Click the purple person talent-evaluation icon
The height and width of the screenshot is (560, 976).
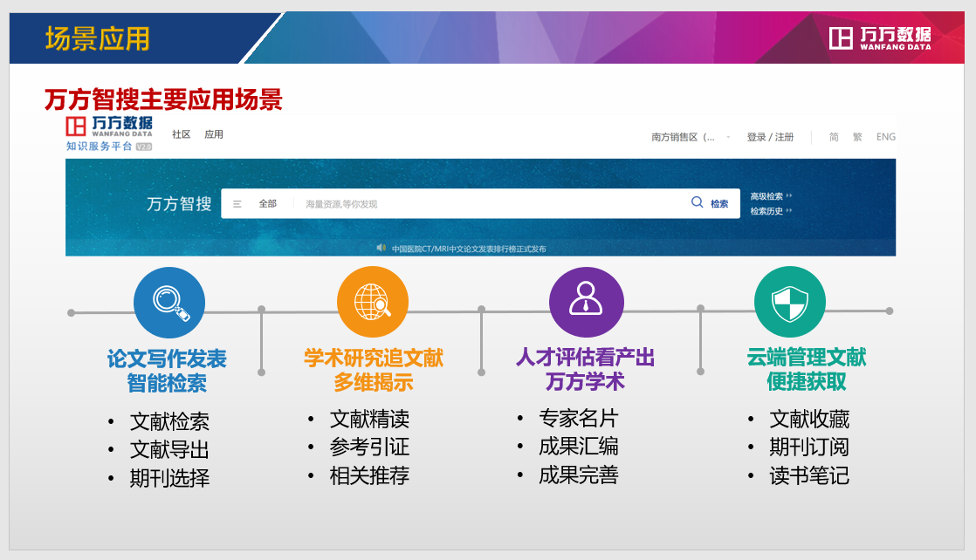click(x=586, y=302)
